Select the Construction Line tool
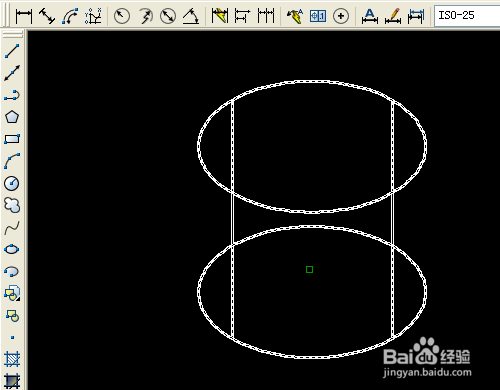Screen dimensions: 500x390 coord(12,73)
